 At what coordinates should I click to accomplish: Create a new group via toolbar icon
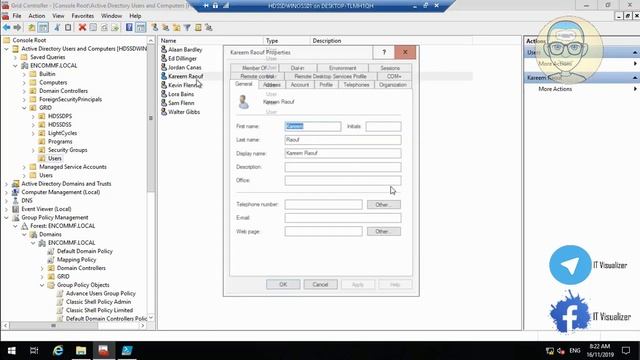(165, 27)
